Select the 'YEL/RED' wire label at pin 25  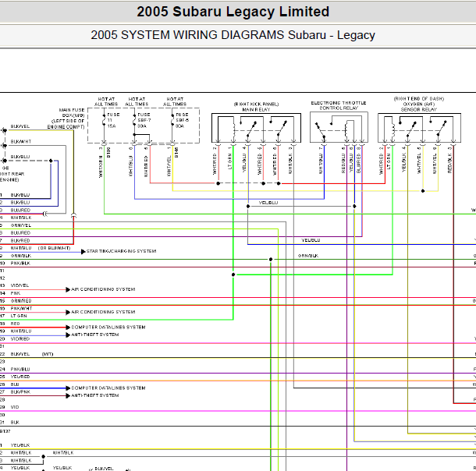point(20,377)
